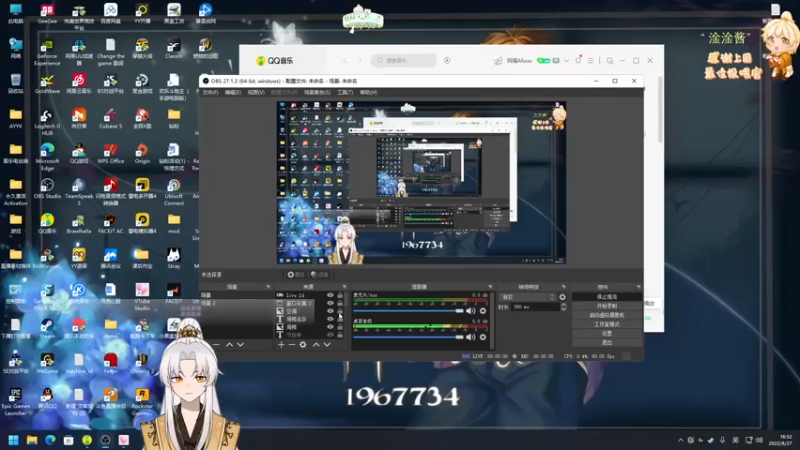Toggle eye icon of third source row
The width and height of the screenshot is (800, 450).
330,311
